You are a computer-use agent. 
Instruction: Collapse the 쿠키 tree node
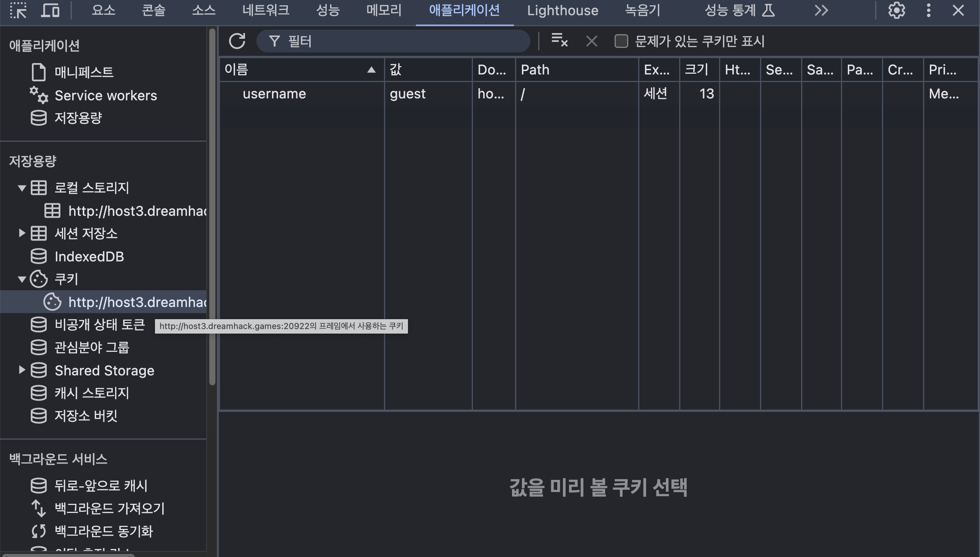(x=22, y=279)
